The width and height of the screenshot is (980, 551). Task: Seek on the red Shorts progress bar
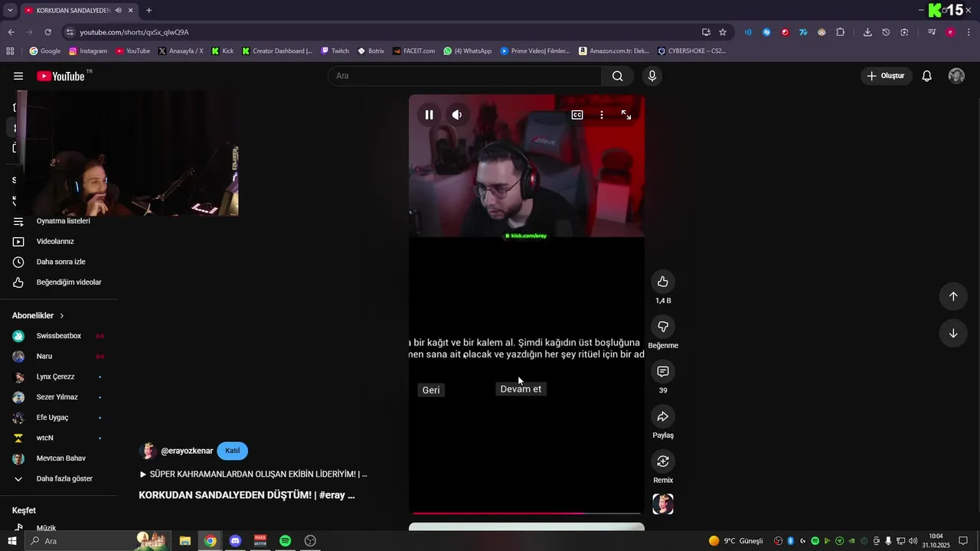point(527,514)
